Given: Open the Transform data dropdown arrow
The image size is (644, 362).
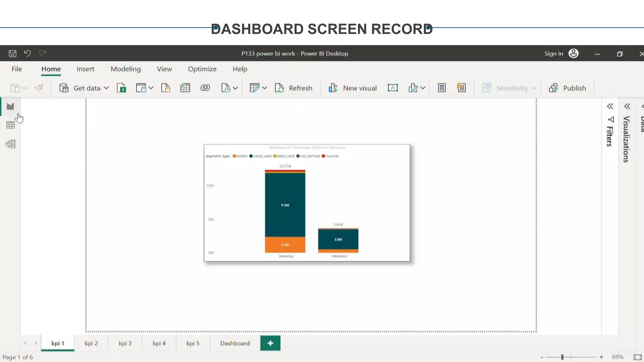Looking at the screenshot, I should pos(264,88).
